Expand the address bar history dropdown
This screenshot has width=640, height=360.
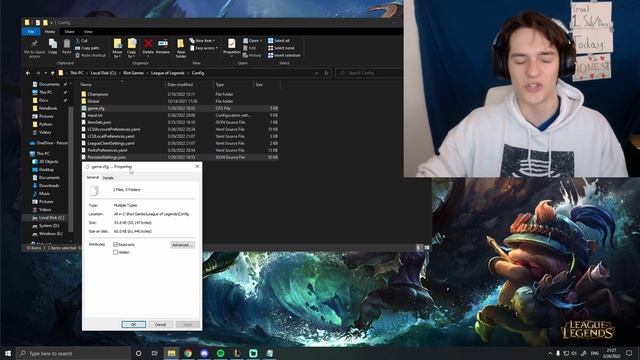[316, 73]
